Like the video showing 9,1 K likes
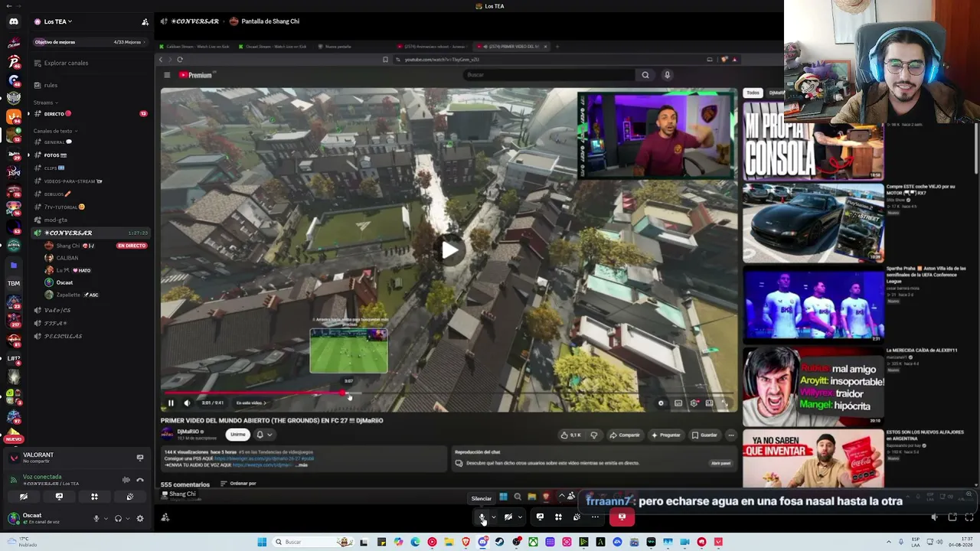Viewport: 980px width, 551px height. tap(571, 435)
